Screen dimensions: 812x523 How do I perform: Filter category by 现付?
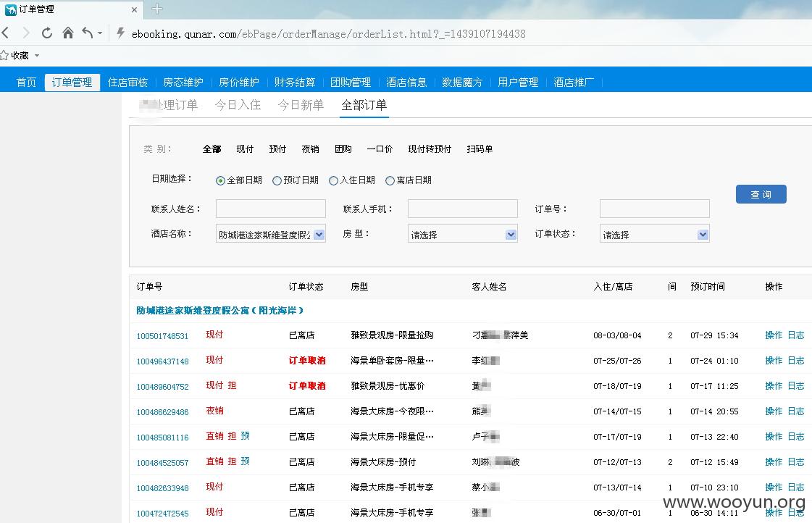[245, 149]
